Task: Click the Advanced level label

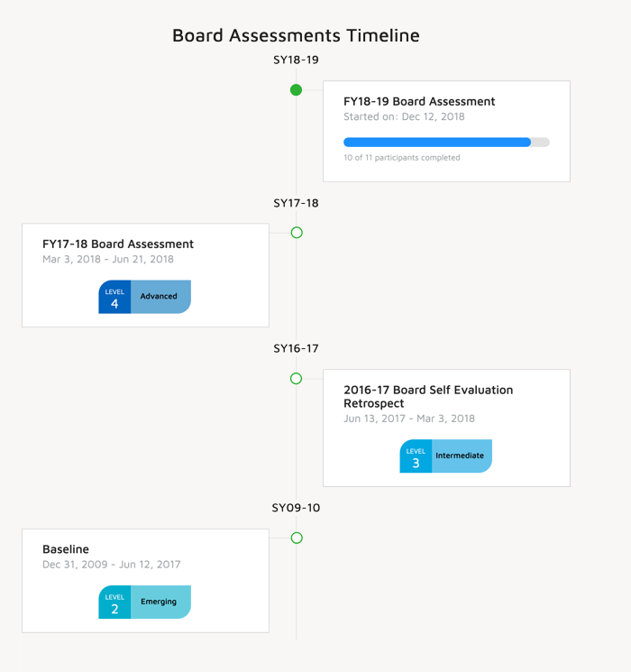Action: click(160, 297)
